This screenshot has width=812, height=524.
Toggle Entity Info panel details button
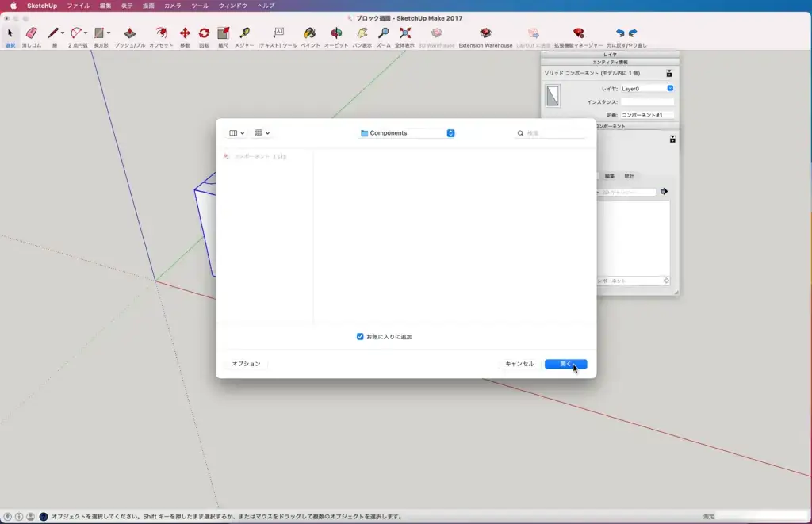pos(669,74)
